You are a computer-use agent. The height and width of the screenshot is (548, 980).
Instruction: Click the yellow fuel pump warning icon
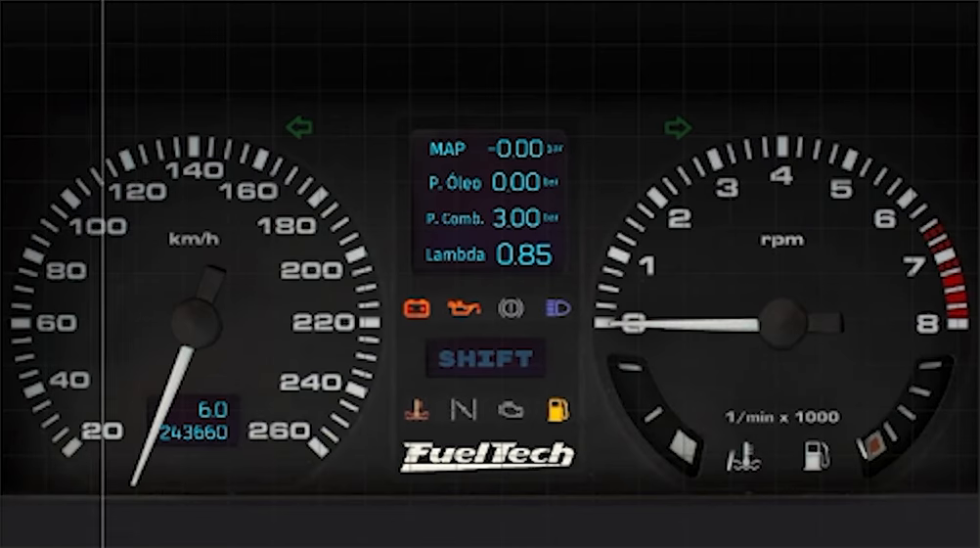(x=557, y=410)
